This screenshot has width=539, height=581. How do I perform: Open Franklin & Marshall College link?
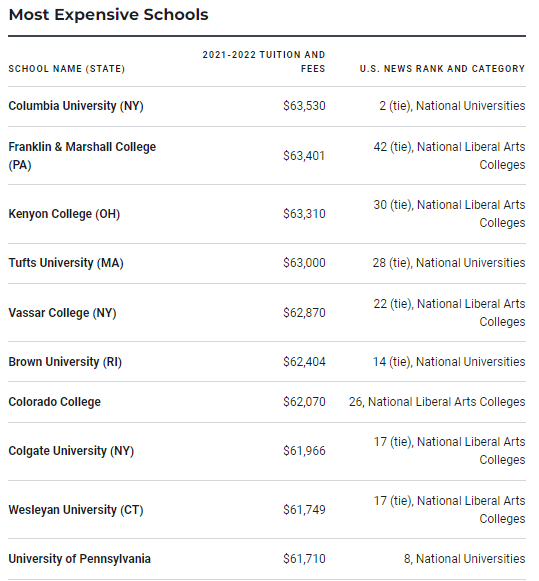pos(82,156)
